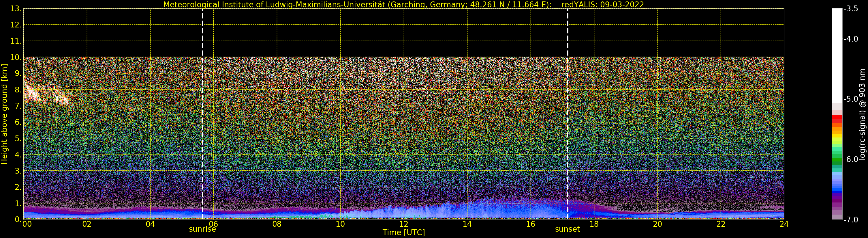The height and width of the screenshot is (238, 868).
Task: Click the height axis tick label 6.
Action: (18, 122)
